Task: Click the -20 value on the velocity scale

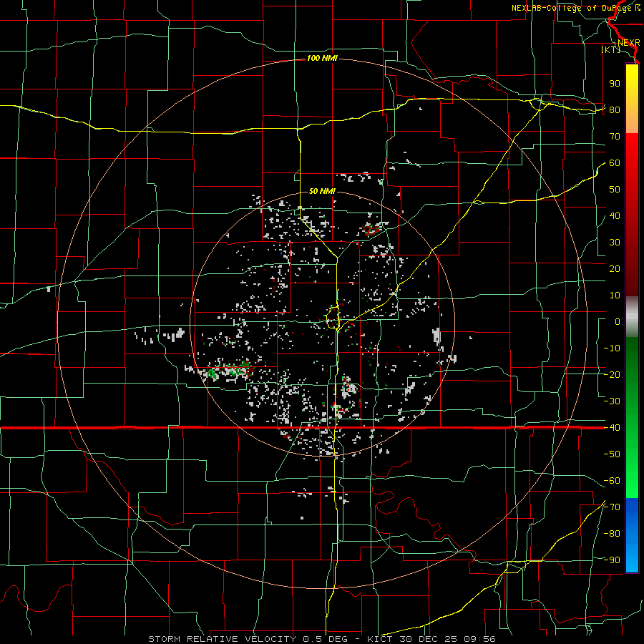Action: (x=612, y=374)
